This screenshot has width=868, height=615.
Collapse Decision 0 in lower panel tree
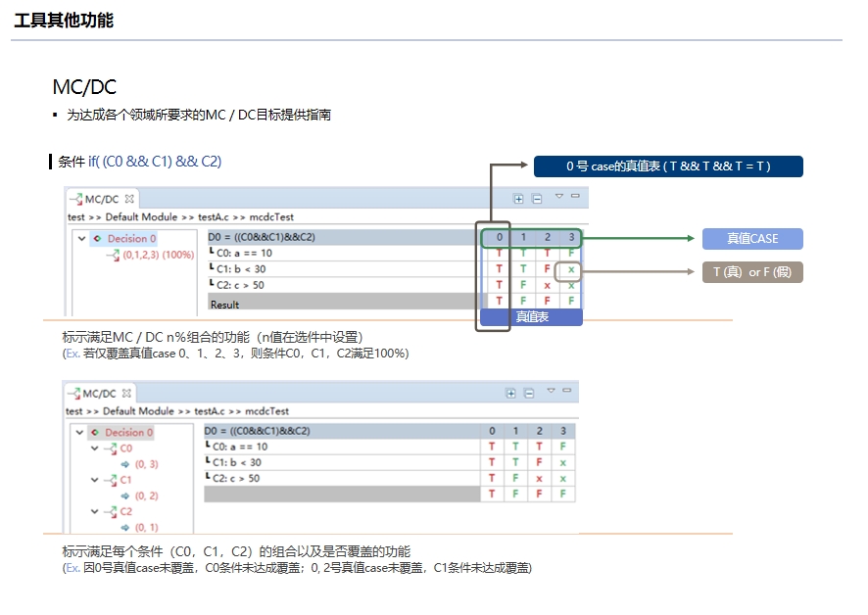pyautogui.click(x=79, y=432)
